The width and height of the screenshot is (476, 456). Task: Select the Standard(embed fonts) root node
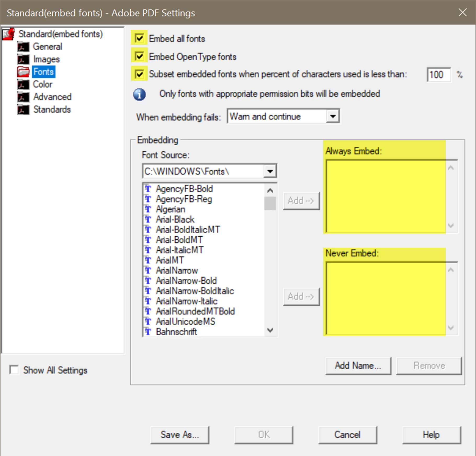click(x=60, y=34)
